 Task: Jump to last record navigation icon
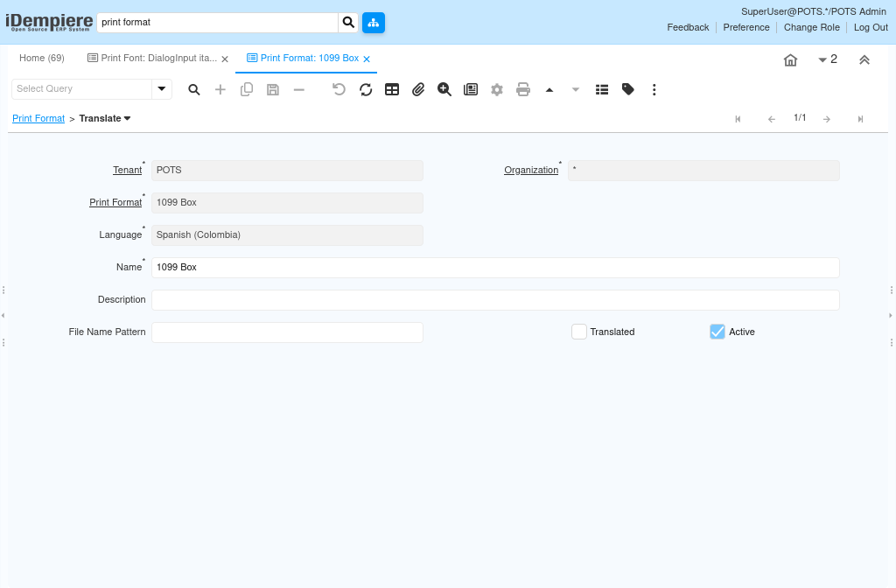pyautogui.click(x=860, y=119)
